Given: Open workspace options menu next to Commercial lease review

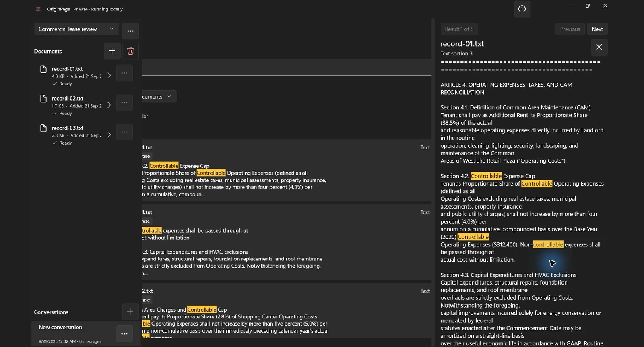Looking at the screenshot, I should pyautogui.click(x=130, y=31).
